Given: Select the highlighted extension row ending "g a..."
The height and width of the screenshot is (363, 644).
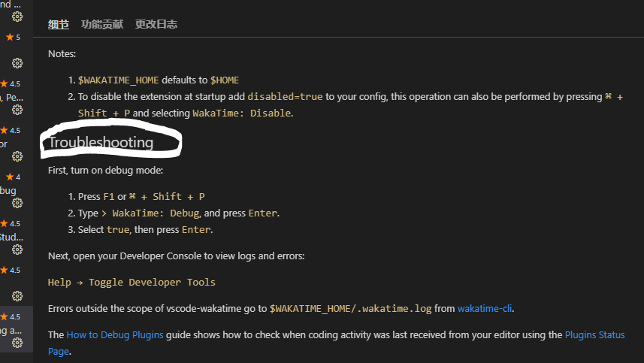Looking at the screenshot, I should (17, 329).
